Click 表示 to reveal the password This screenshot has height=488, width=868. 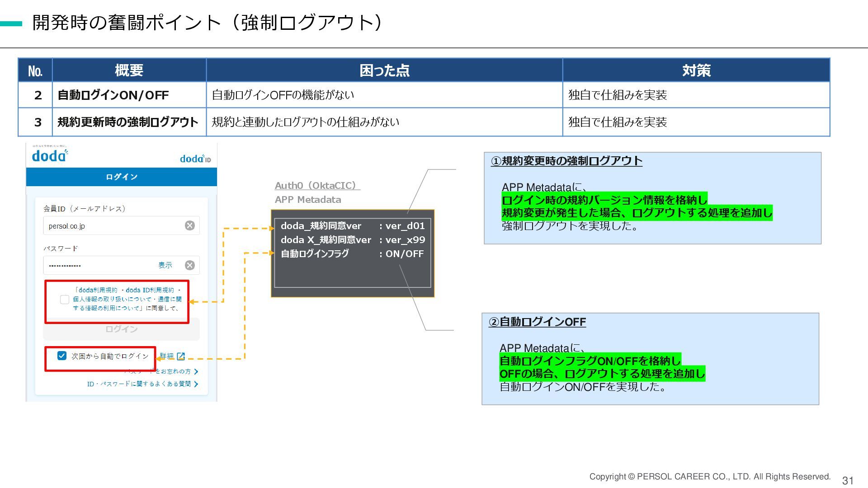[165, 265]
